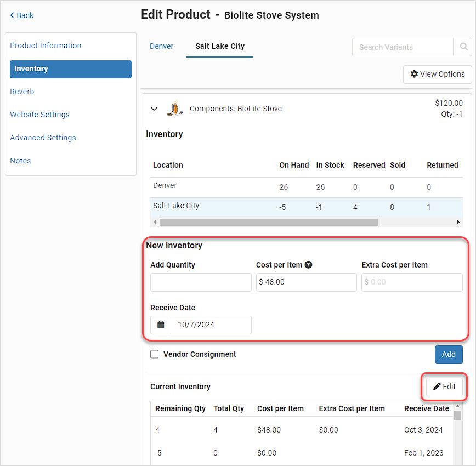Select Inventory in the sidebar
Image resolution: width=476 pixels, height=466 pixels.
[71, 69]
